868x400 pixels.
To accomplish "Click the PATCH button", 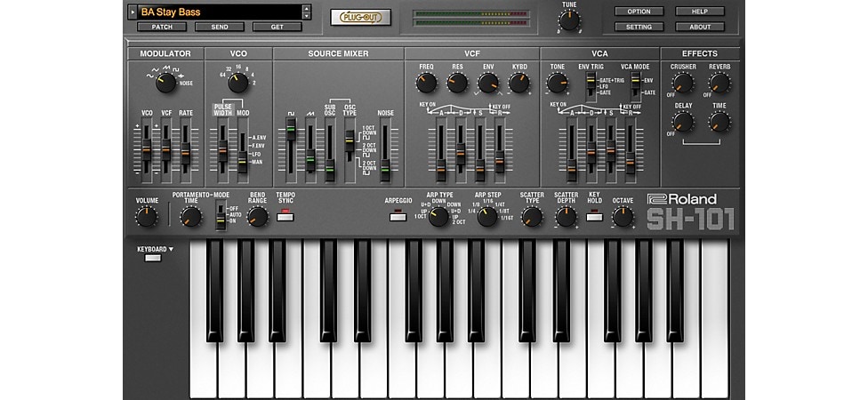I will point(162,27).
